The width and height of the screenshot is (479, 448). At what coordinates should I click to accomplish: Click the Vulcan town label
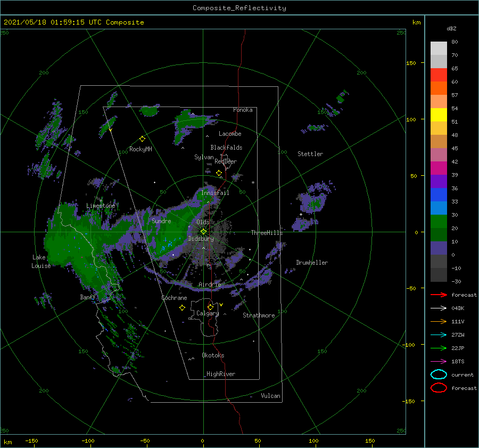coord(270,396)
